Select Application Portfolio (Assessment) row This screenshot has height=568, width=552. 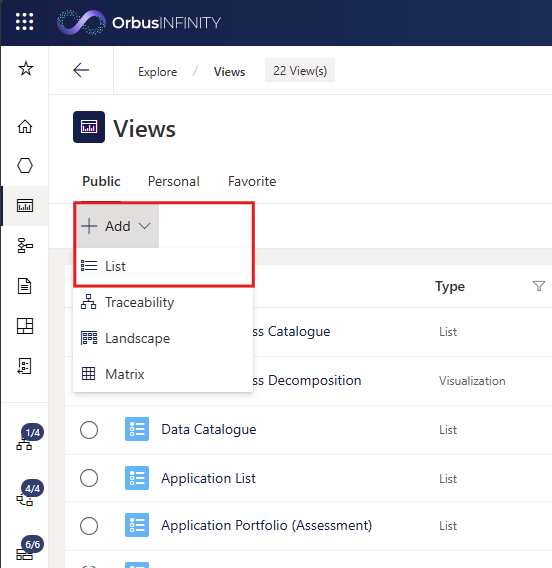tap(89, 526)
